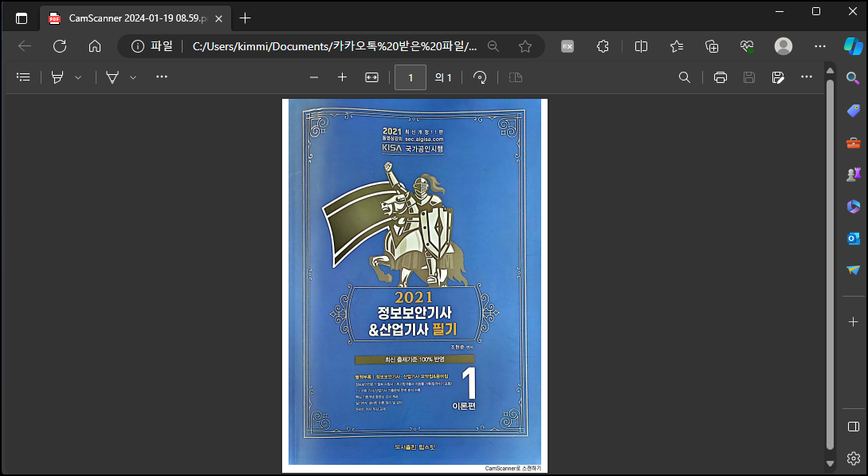Open sidebar Tools briefcase icon
The width and height of the screenshot is (868, 476).
[x=853, y=143]
